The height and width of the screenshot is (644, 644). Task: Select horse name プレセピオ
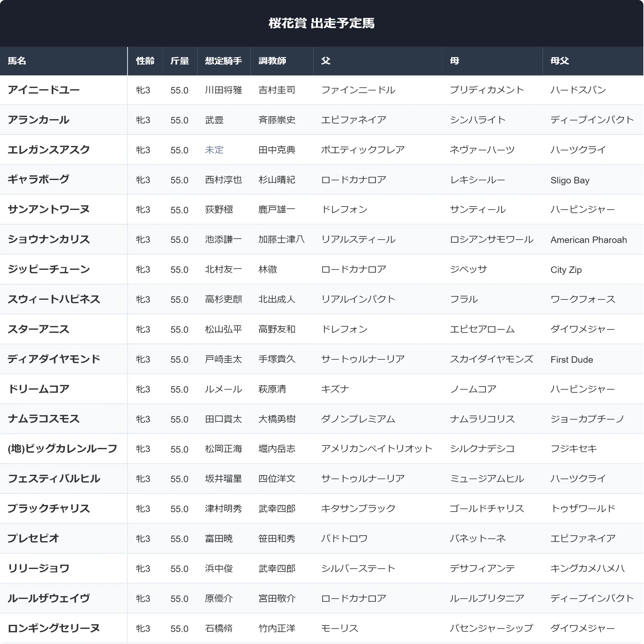pos(33,538)
